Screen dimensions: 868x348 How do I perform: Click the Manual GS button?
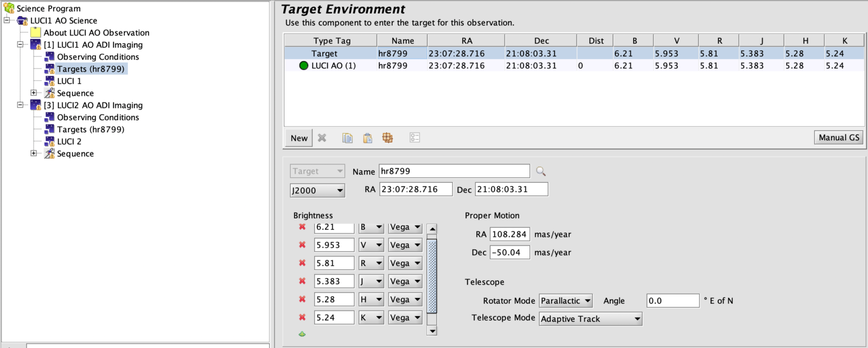coord(839,138)
